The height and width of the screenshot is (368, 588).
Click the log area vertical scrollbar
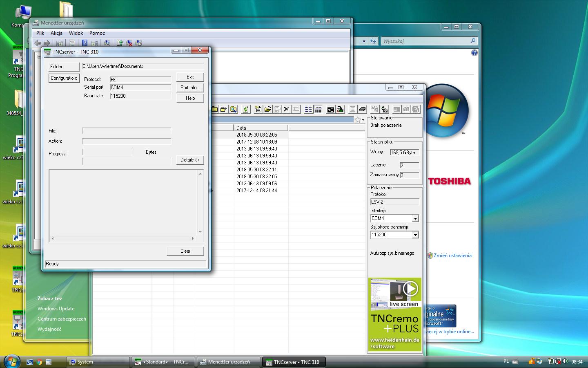coord(200,202)
